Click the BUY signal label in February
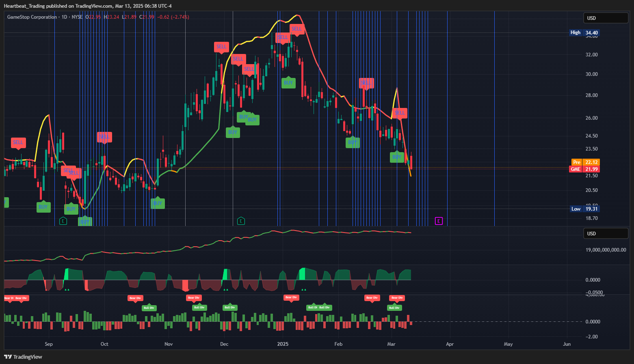This screenshot has width=634, height=364. 353,142
